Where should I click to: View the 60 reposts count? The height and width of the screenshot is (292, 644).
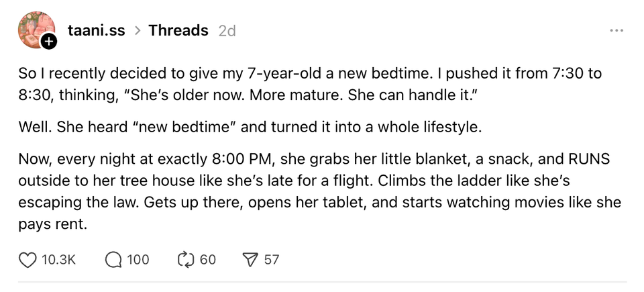click(207, 259)
